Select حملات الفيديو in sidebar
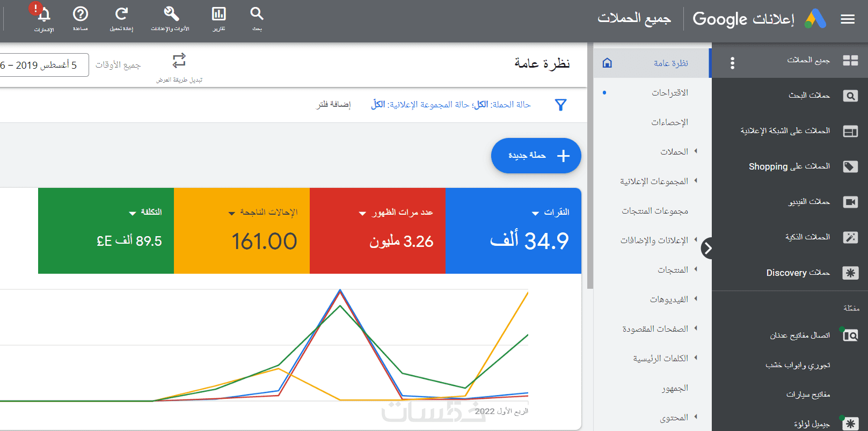Viewport: 868px width, 431px height. click(809, 202)
